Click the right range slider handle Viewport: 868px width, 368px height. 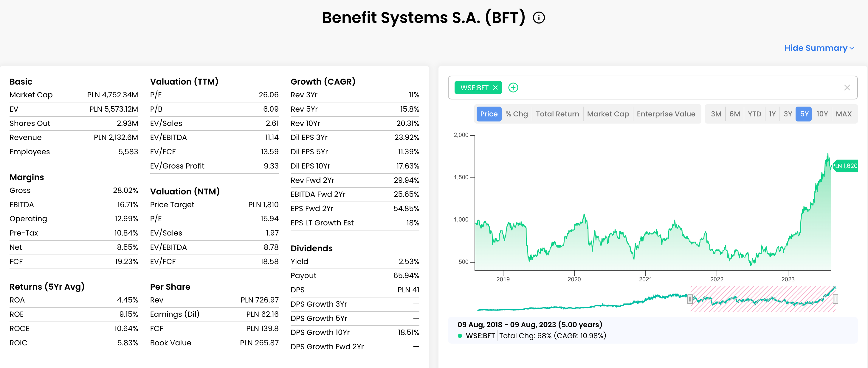pyautogui.click(x=835, y=299)
